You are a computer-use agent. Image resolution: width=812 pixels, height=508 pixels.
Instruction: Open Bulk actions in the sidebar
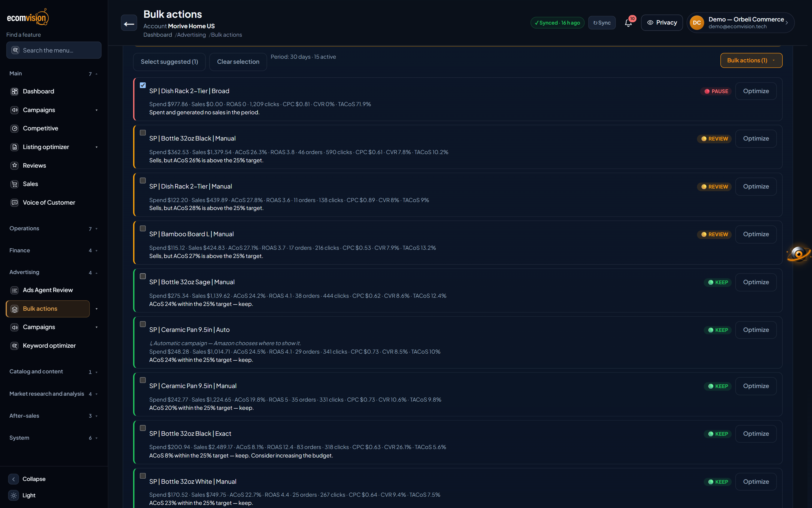pos(48,309)
